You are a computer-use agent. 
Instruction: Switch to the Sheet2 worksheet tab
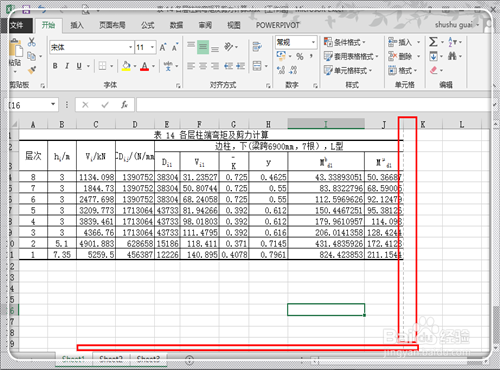pyautogui.click(x=111, y=359)
